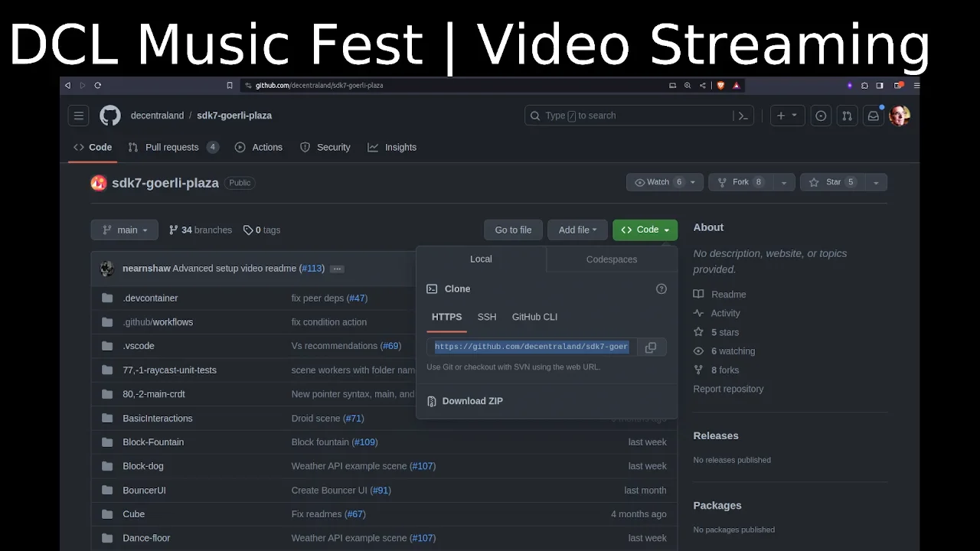The width and height of the screenshot is (980, 551).
Task: Open the Issues icon in header
Action: coord(821,116)
